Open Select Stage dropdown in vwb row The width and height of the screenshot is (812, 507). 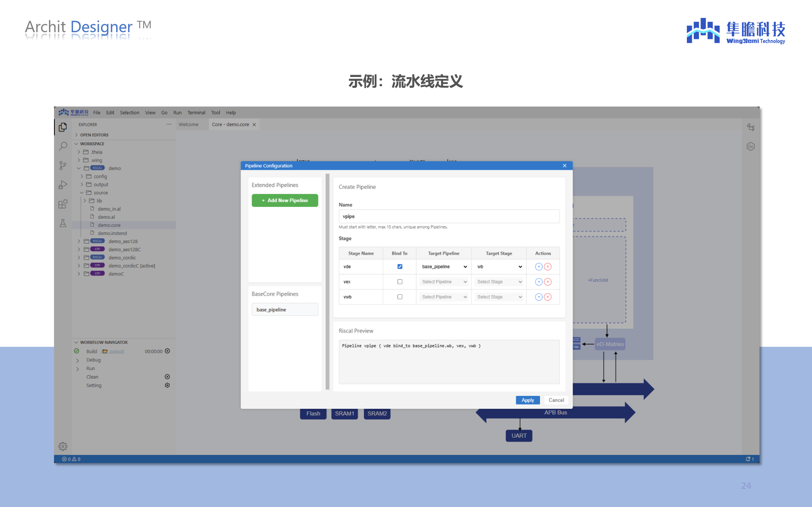(499, 297)
